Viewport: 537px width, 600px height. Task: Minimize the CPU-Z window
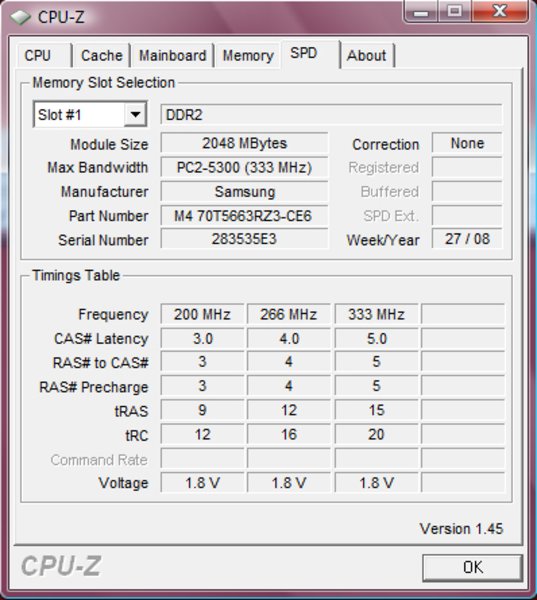421,11
